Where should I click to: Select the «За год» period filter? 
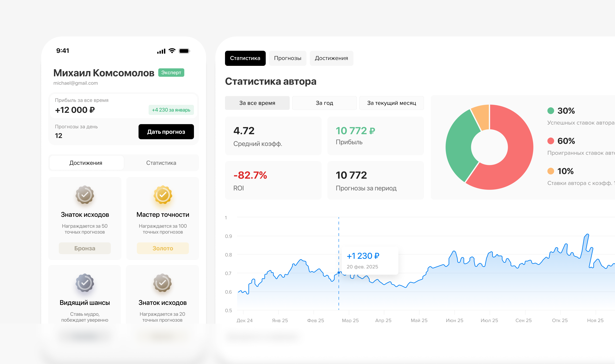[324, 103]
